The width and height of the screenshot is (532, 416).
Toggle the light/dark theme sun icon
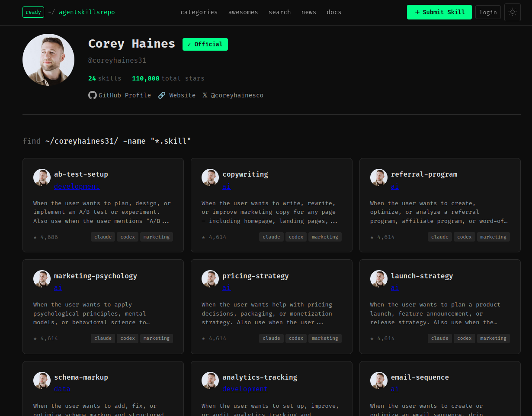pyautogui.click(x=512, y=12)
